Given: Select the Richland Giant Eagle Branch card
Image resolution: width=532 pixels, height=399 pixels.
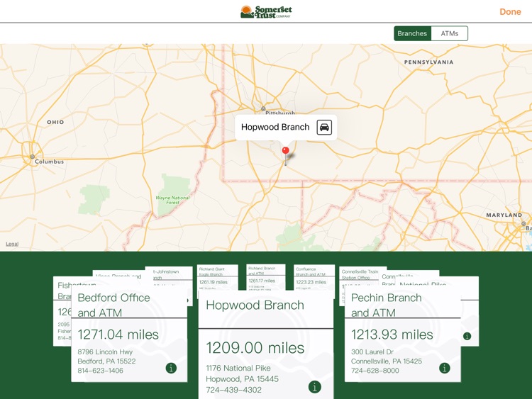Looking at the screenshot, I should point(218,277).
